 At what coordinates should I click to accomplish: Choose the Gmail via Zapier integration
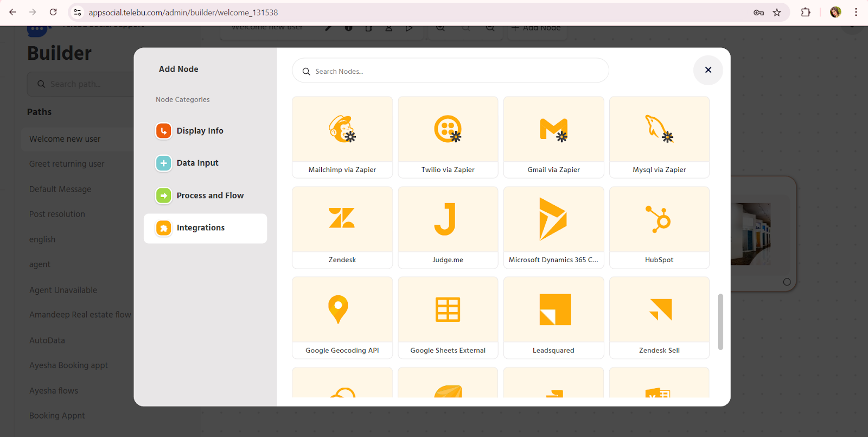pyautogui.click(x=553, y=137)
